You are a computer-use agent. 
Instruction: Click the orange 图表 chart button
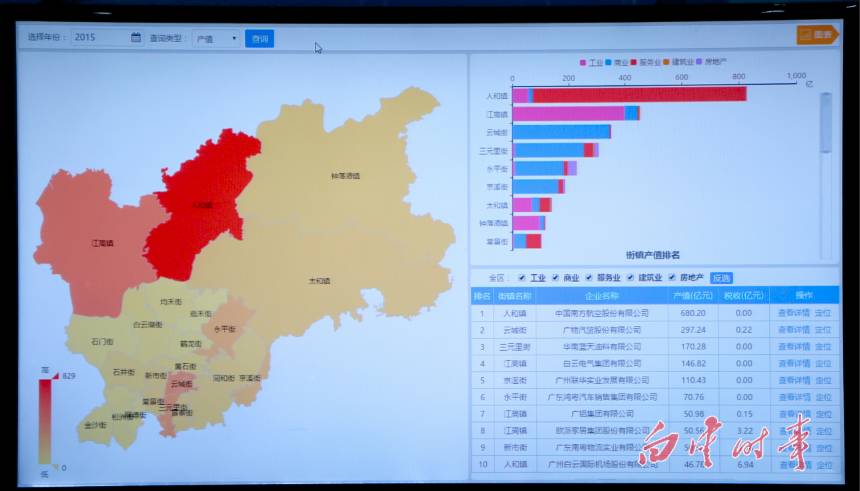(x=818, y=35)
